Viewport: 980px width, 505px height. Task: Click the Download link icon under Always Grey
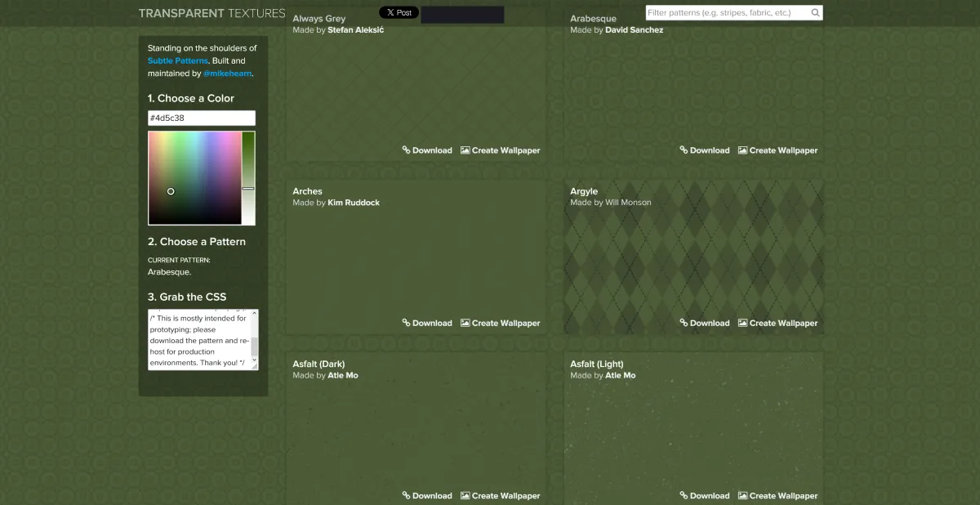tap(406, 150)
